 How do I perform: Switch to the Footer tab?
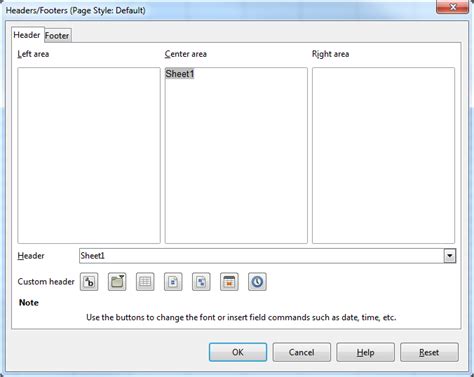coord(57,36)
